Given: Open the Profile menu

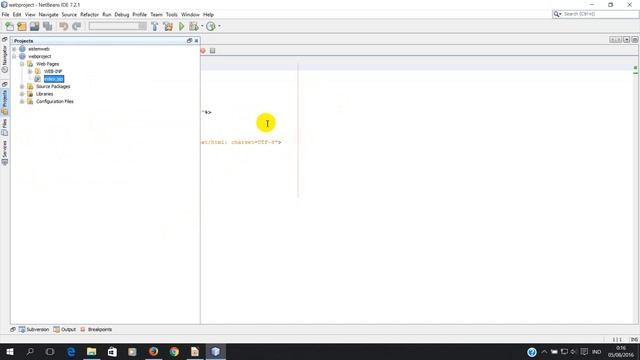Looking at the screenshot, I should click(139, 15).
